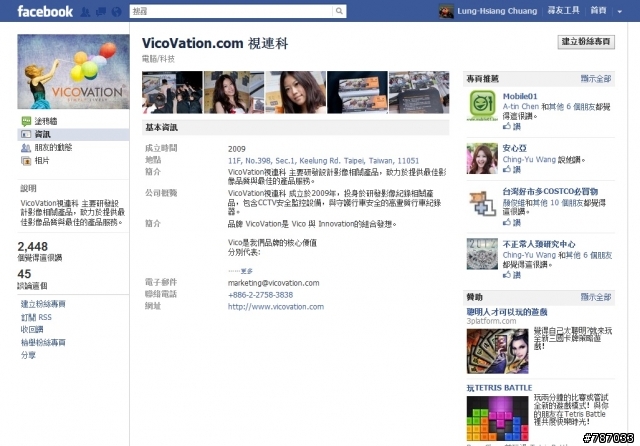Image resolution: width=640 pixels, height=446 pixels.
Task: Expand the account dropdown arrow
Action: (x=620, y=11)
